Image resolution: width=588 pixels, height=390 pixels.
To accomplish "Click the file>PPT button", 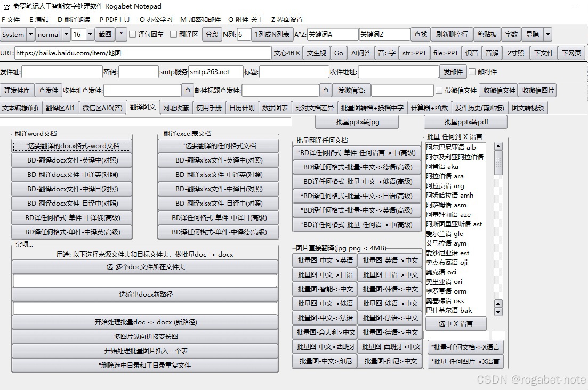I will (x=446, y=53).
